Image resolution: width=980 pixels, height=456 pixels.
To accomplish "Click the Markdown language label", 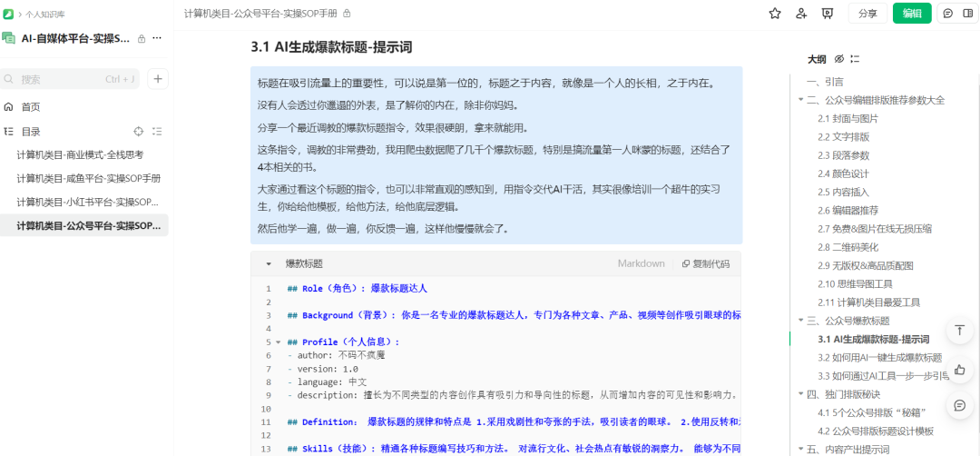I will pyautogui.click(x=641, y=263).
